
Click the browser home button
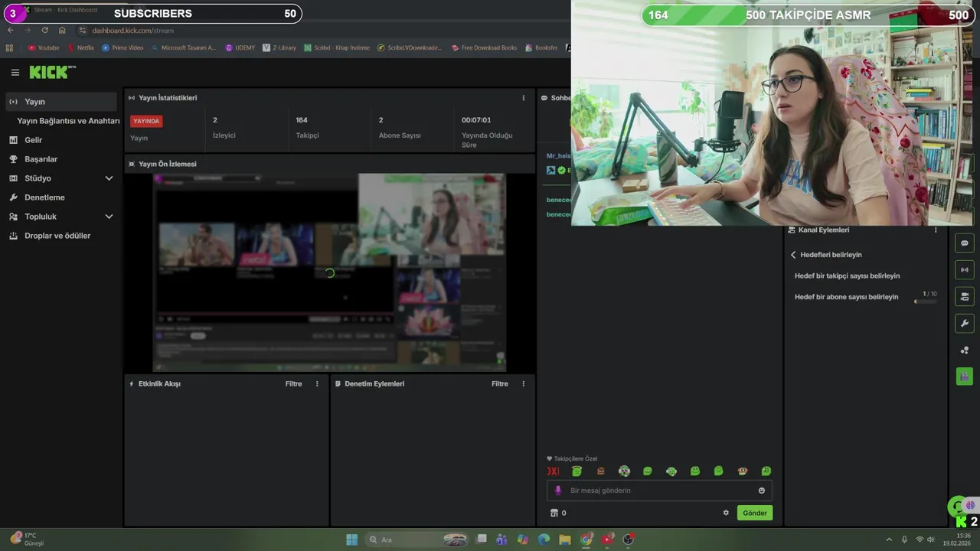(62, 30)
